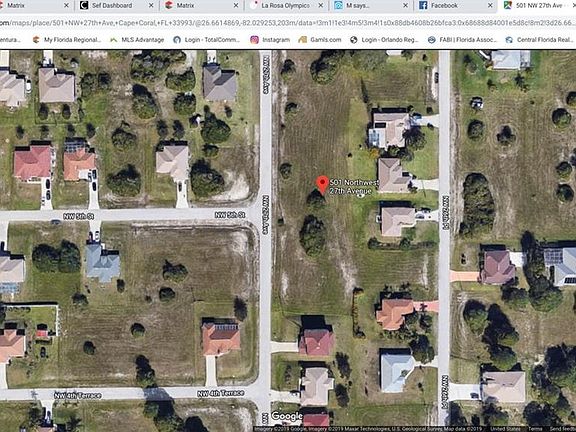Close the Facebook tab

[490, 6]
